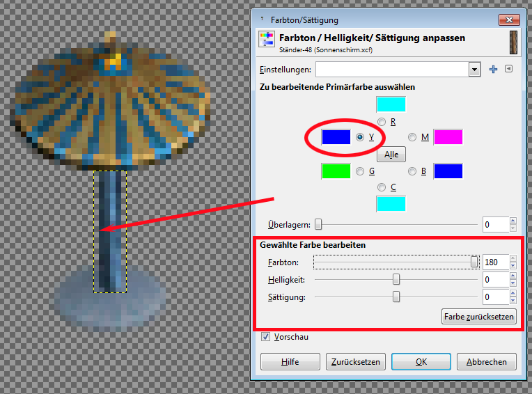Click the Farbe zurücksetzen button
This screenshot has width=532, height=394.
[x=479, y=316]
